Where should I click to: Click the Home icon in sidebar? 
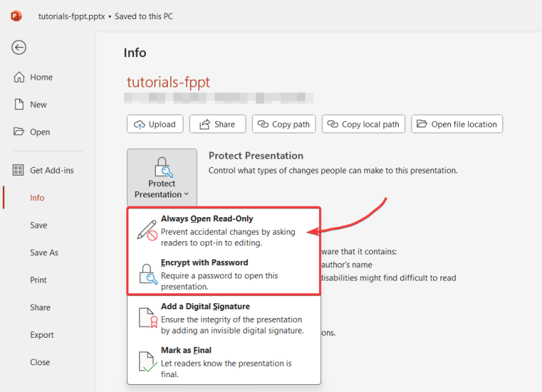19,78
